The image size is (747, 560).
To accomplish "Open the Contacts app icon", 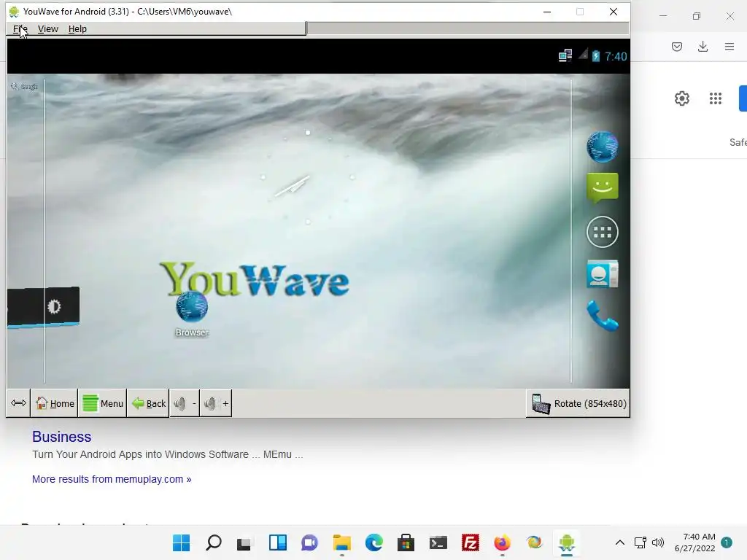I will (x=602, y=274).
